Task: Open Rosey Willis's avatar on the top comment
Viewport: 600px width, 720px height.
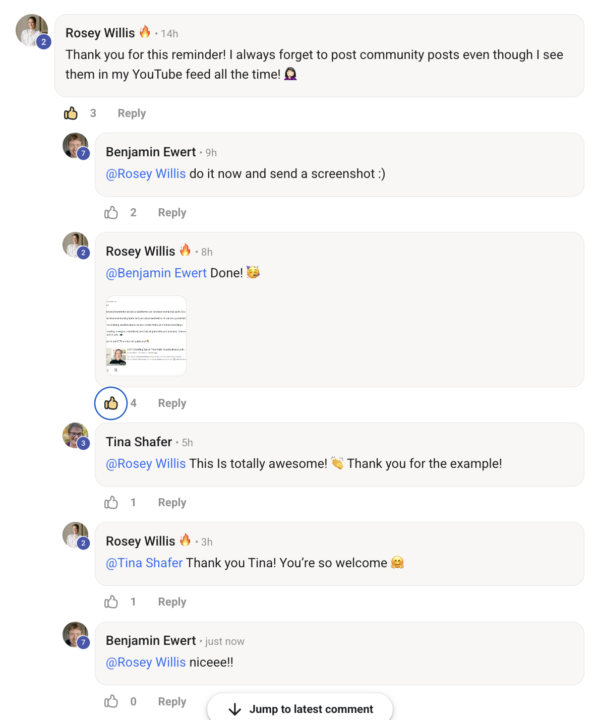Action: [x=31, y=31]
